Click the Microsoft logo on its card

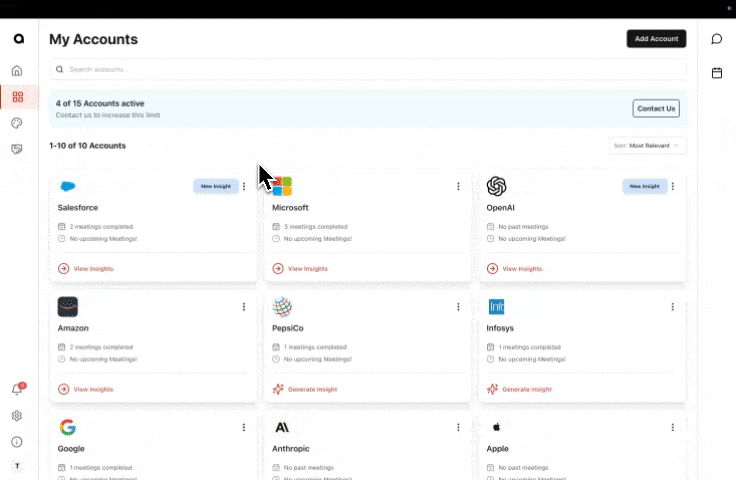[x=282, y=186]
